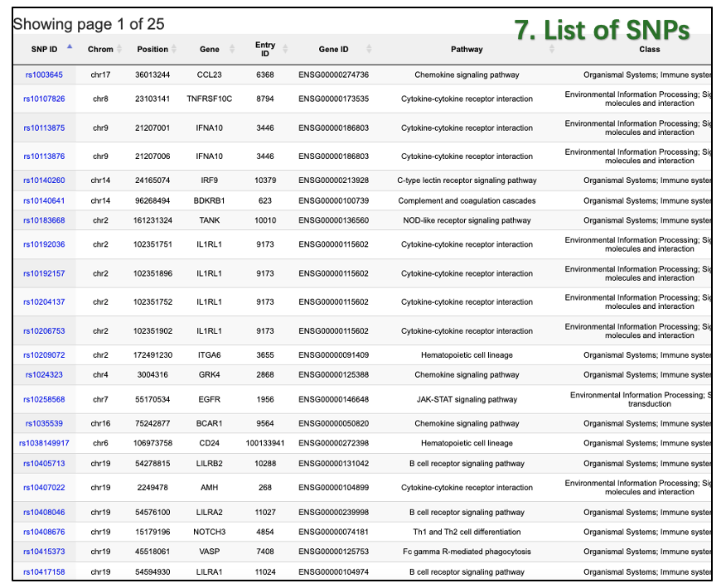The height and width of the screenshot is (588, 726).
Task: Sort table by Position using its arrows
Action: point(176,49)
